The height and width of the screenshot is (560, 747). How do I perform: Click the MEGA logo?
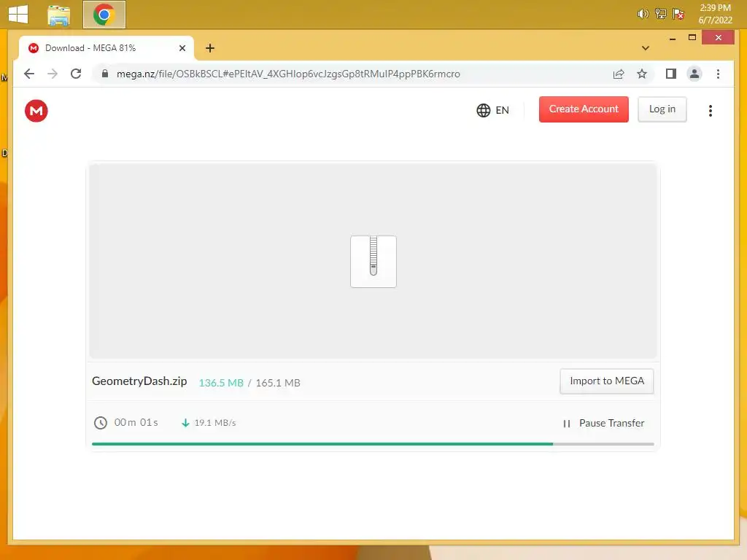point(36,111)
